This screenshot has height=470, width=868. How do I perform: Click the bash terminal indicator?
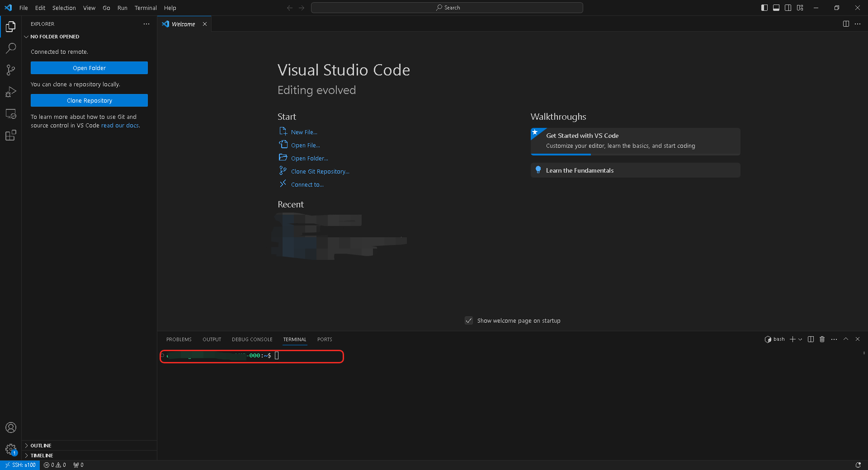[775, 339]
